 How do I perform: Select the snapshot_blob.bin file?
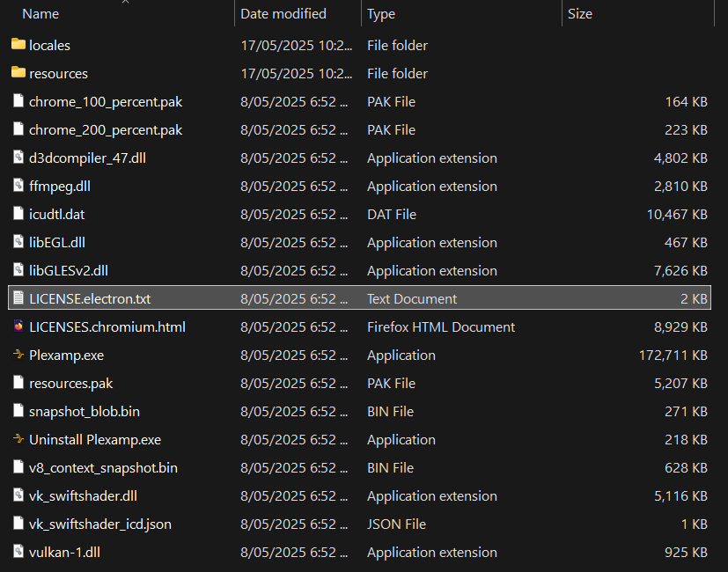click(85, 412)
